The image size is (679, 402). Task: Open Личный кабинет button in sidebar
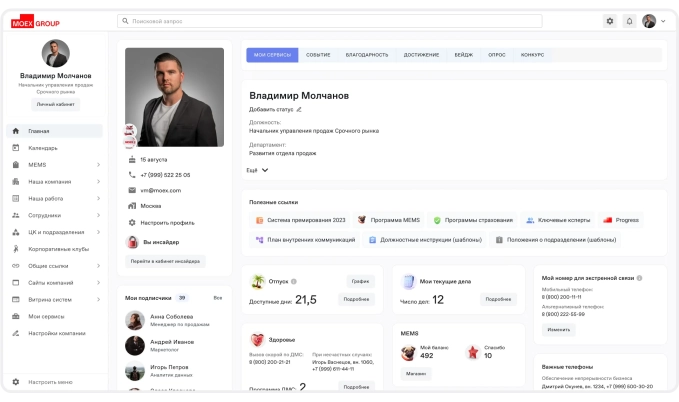click(55, 104)
